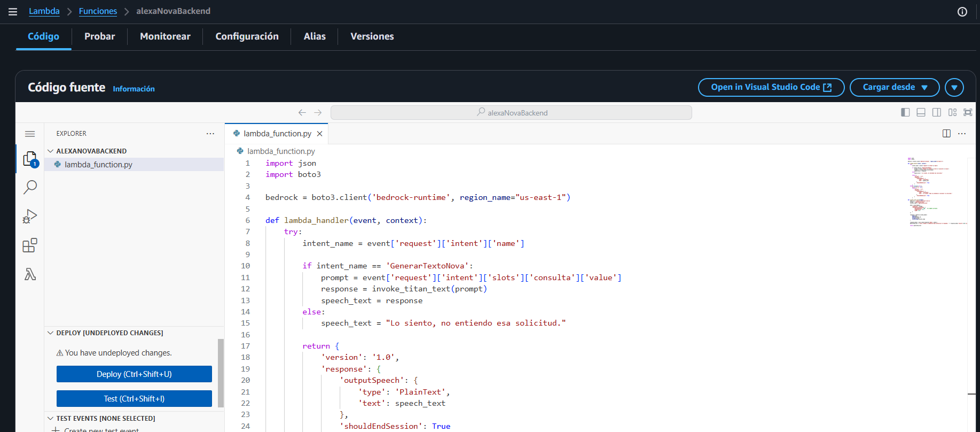Expand the Cargar desde dropdown

pos(894,87)
